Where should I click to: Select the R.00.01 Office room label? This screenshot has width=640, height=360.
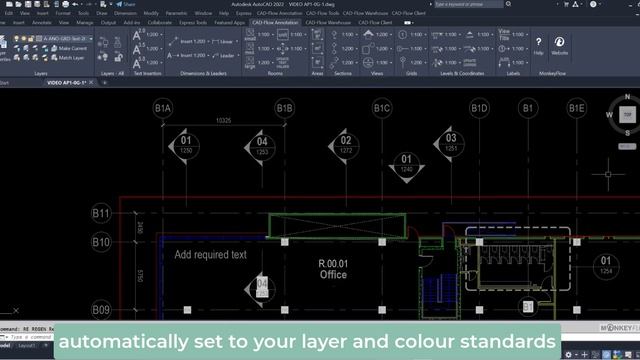tap(333, 269)
